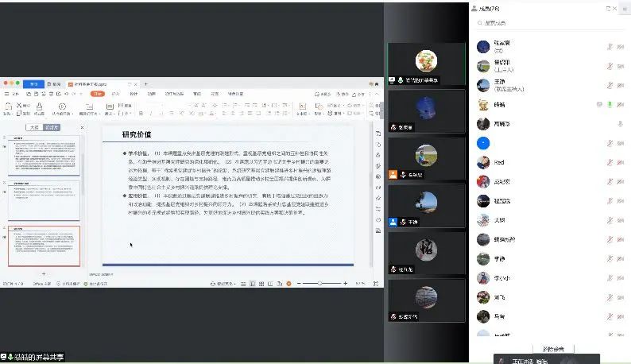Click the 解除静音 button below members list
Image resolution: width=631 pixels, height=364 pixels.
[x=552, y=349]
